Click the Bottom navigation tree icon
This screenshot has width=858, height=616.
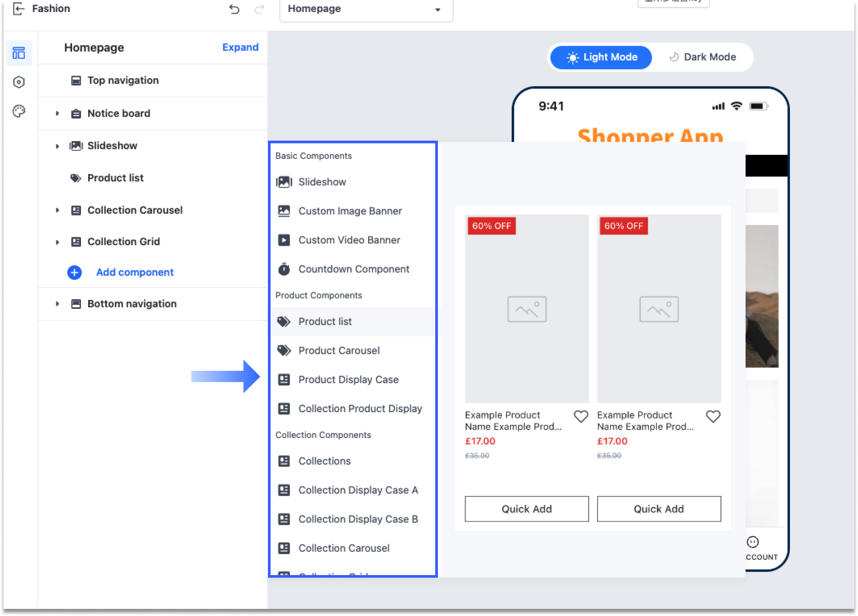coord(76,304)
